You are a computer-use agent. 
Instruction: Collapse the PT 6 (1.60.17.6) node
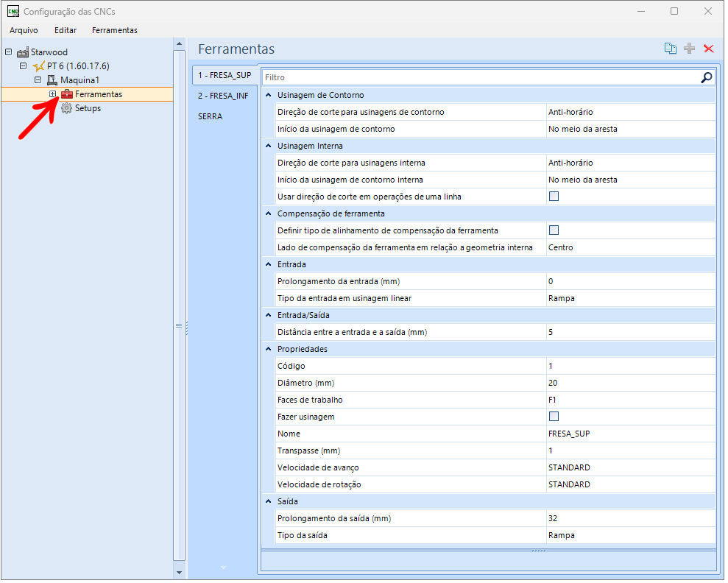[24, 66]
